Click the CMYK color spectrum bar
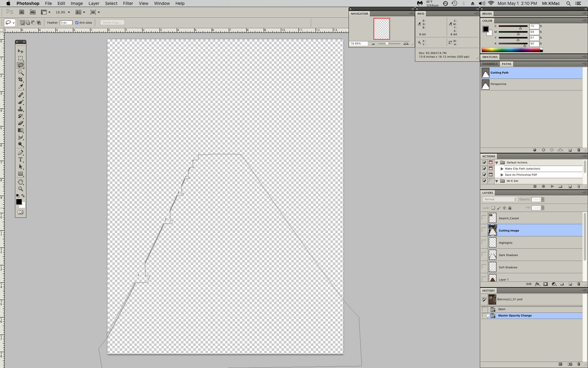This screenshot has height=368, width=588. (512, 50)
